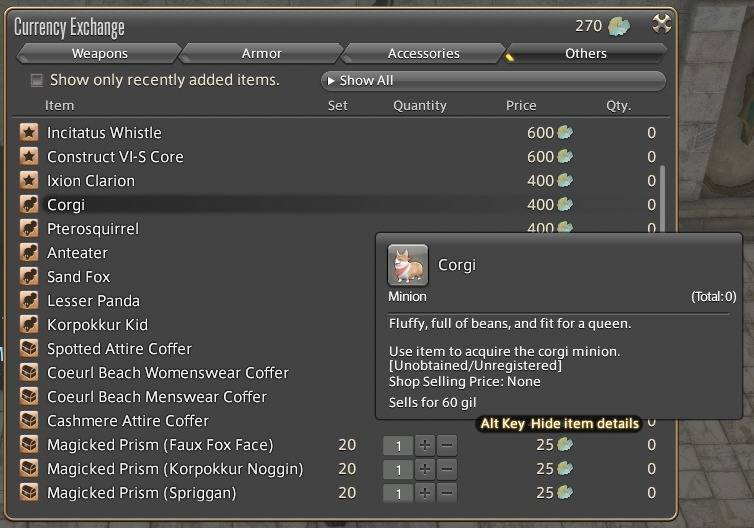Click the Ixion Clarion mount icon

click(x=29, y=181)
